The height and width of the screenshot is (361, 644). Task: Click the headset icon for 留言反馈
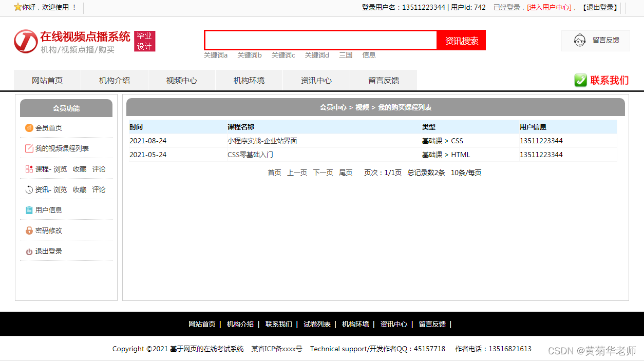point(580,41)
